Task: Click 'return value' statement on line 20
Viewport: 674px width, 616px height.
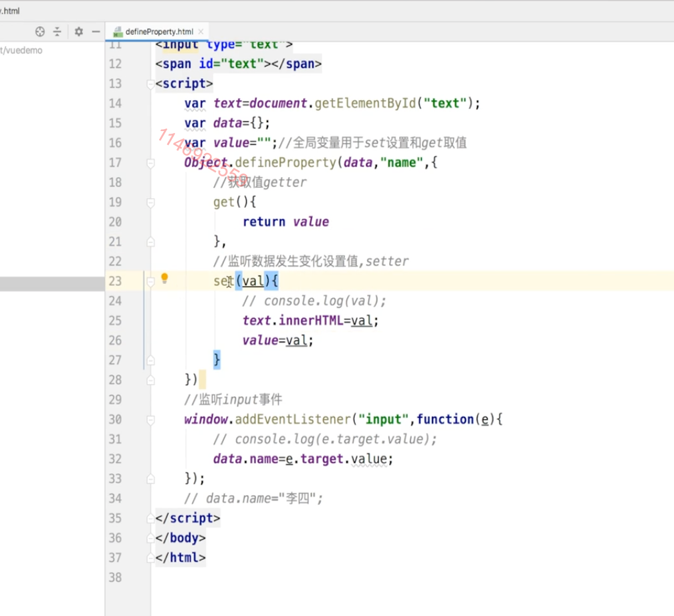Action: (286, 222)
